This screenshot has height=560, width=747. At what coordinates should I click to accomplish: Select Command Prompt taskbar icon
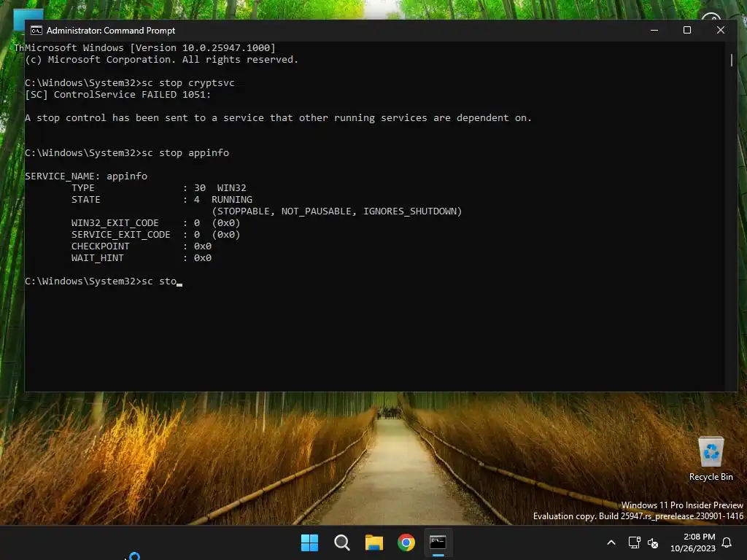coord(438,542)
